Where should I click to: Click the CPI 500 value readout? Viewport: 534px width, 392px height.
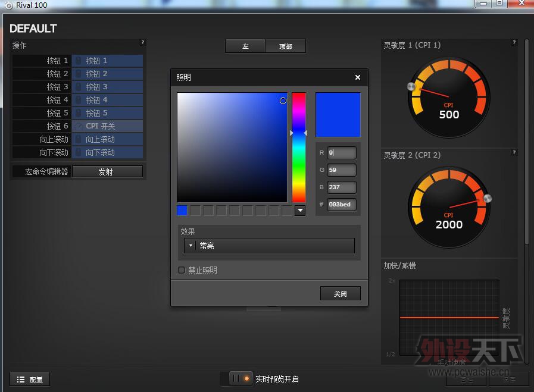click(x=449, y=115)
